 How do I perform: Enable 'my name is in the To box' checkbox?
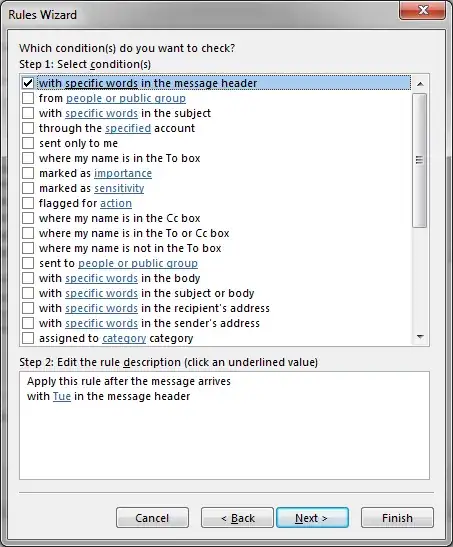28,158
